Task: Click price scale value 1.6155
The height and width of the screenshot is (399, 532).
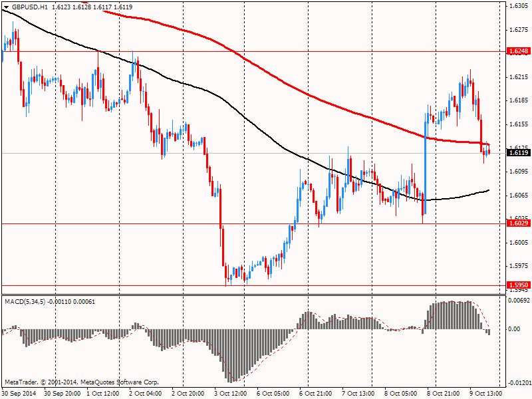Action: [x=519, y=124]
